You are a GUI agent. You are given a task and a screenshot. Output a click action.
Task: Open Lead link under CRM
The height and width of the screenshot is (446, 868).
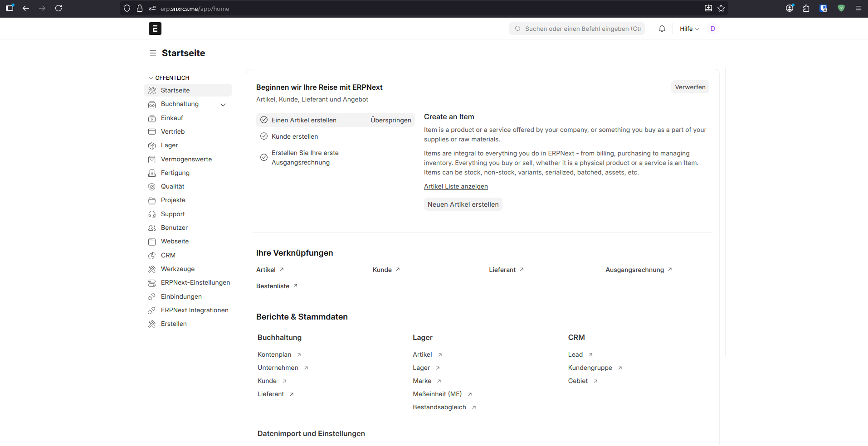coord(580,354)
